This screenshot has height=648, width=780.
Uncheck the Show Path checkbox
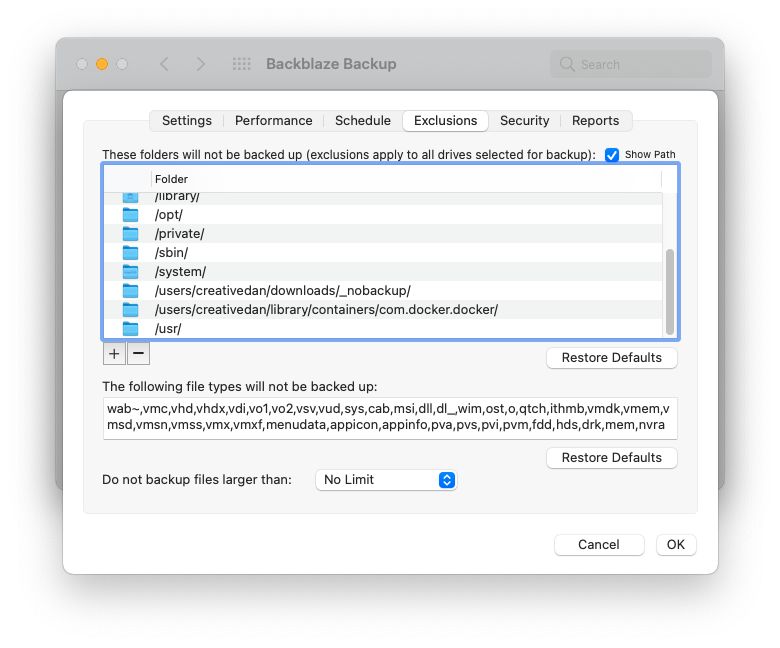pos(612,155)
